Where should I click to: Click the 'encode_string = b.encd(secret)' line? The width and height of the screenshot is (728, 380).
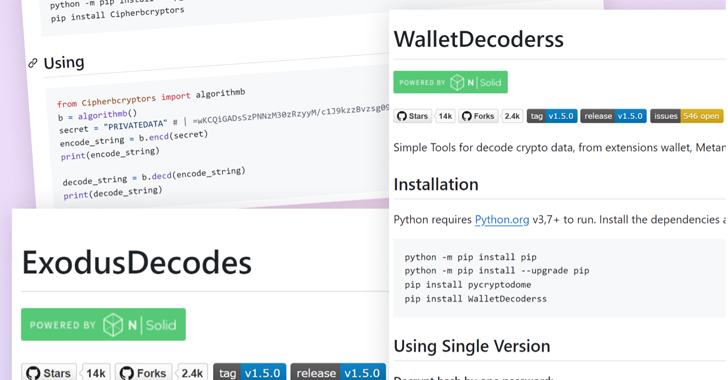click(134, 138)
